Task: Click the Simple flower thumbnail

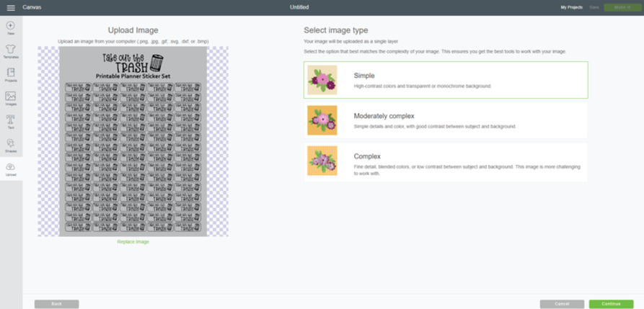Action: pyautogui.click(x=322, y=80)
